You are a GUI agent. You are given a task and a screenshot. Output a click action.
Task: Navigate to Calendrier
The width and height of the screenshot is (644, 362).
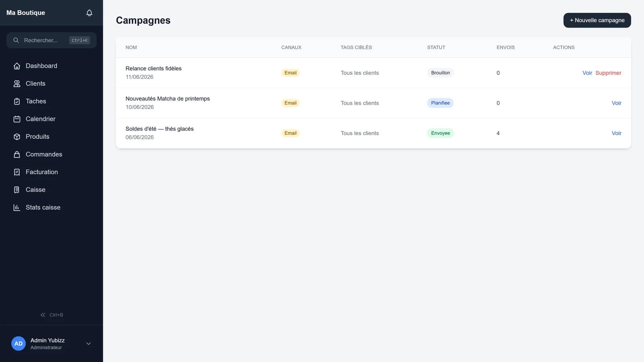pos(52,119)
